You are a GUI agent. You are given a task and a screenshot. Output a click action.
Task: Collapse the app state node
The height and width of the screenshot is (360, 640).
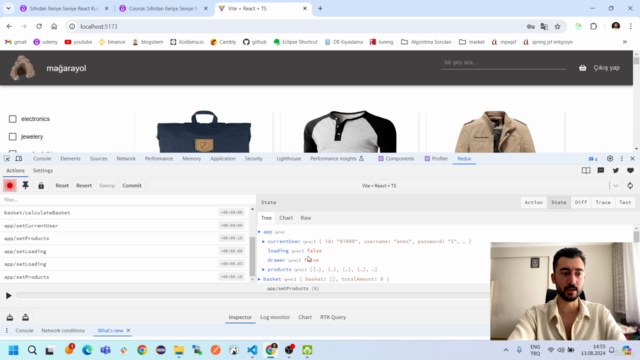(259, 232)
